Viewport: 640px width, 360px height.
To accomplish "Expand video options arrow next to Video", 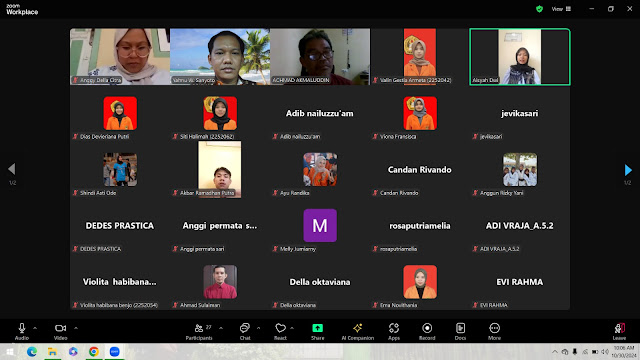I will (x=76, y=328).
